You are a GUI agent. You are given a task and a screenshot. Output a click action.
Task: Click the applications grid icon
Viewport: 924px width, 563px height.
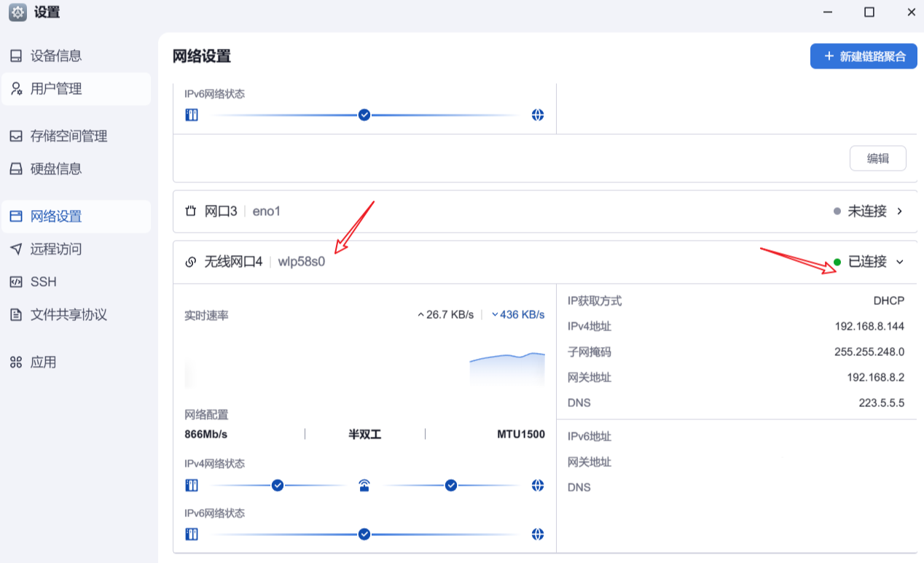coord(16,362)
